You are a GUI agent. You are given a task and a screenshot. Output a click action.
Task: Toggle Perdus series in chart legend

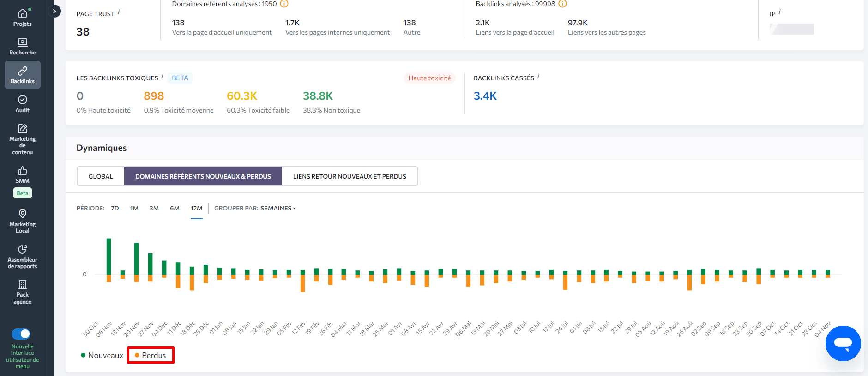[150, 355]
